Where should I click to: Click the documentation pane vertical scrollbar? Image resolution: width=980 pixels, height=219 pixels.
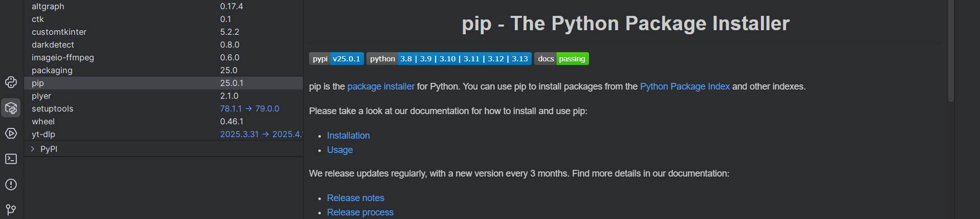click(x=951, y=51)
